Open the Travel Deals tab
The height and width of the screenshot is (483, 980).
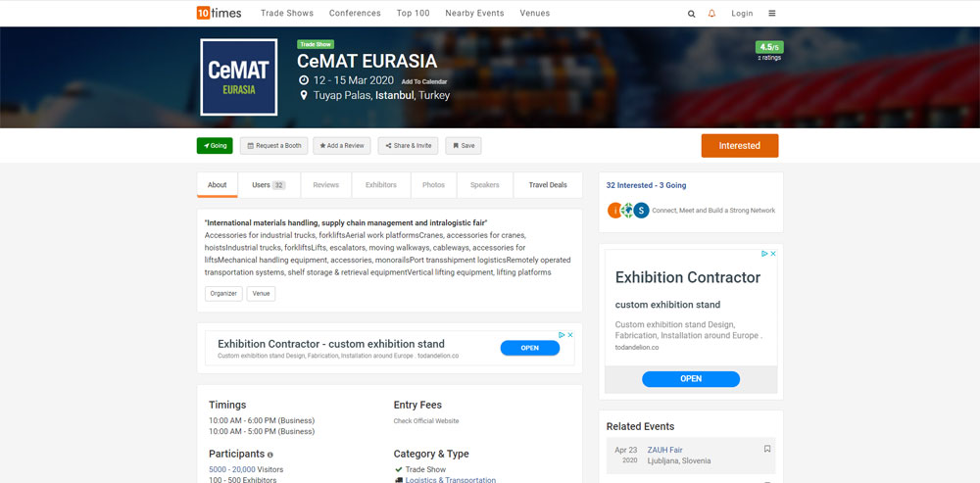tap(548, 185)
